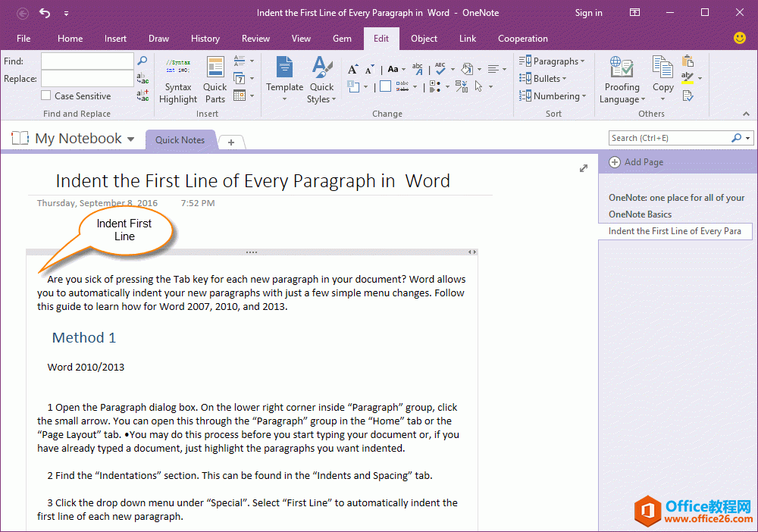The width and height of the screenshot is (758, 532).
Task: Open the Numbering dropdown
Action: [x=553, y=96]
